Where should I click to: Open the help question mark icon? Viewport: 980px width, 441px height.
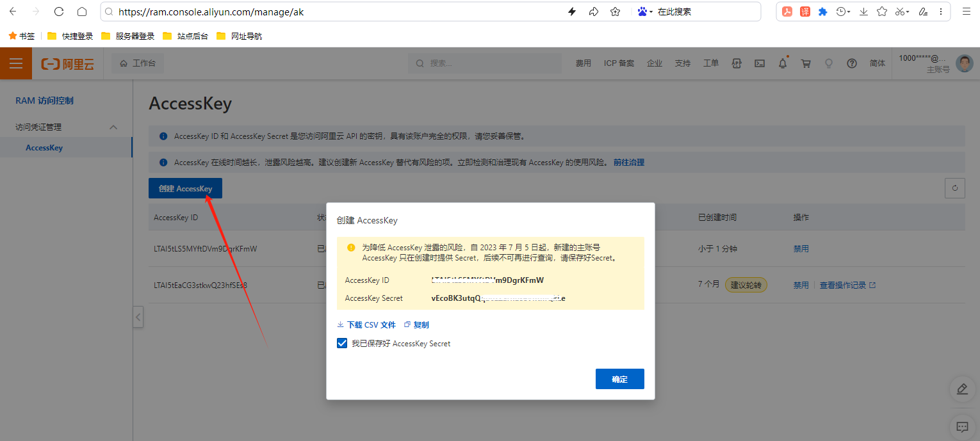pyautogui.click(x=852, y=63)
